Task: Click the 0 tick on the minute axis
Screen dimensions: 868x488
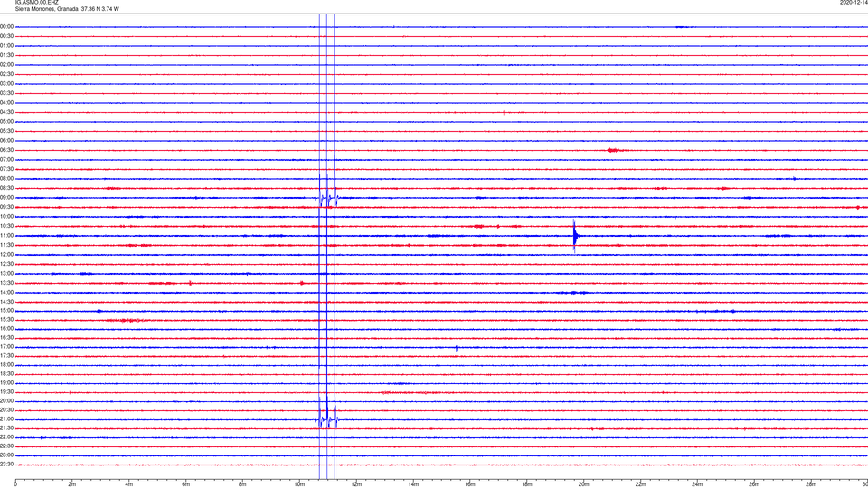Action: pos(15,484)
